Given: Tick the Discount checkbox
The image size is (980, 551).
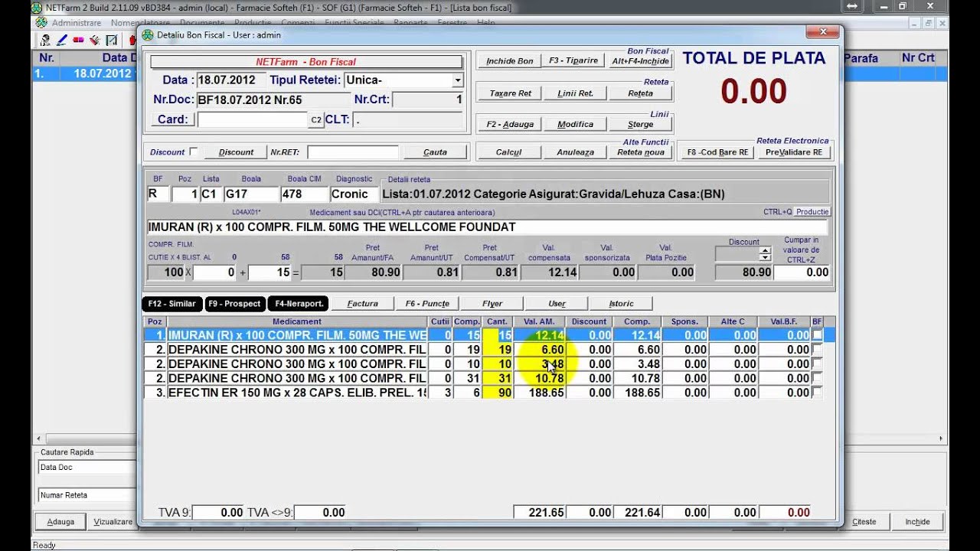Looking at the screenshot, I should (193, 152).
